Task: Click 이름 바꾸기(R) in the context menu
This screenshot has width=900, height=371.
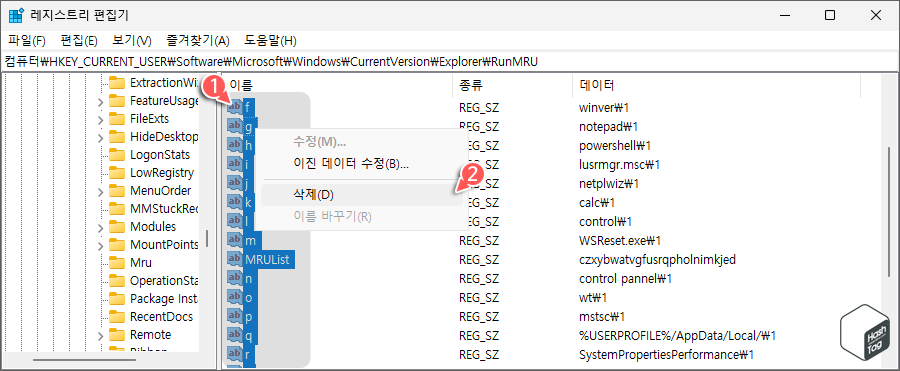Action: pos(362,217)
